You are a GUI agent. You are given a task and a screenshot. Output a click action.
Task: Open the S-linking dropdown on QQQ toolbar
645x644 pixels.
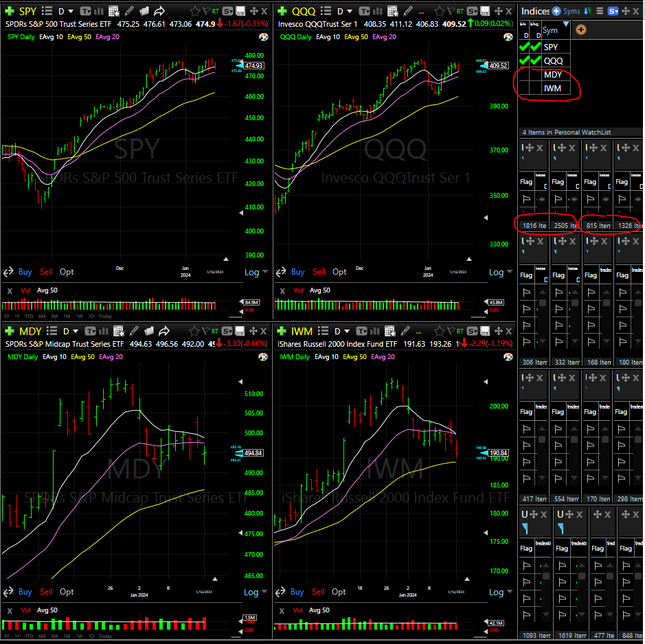click(x=473, y=11)
